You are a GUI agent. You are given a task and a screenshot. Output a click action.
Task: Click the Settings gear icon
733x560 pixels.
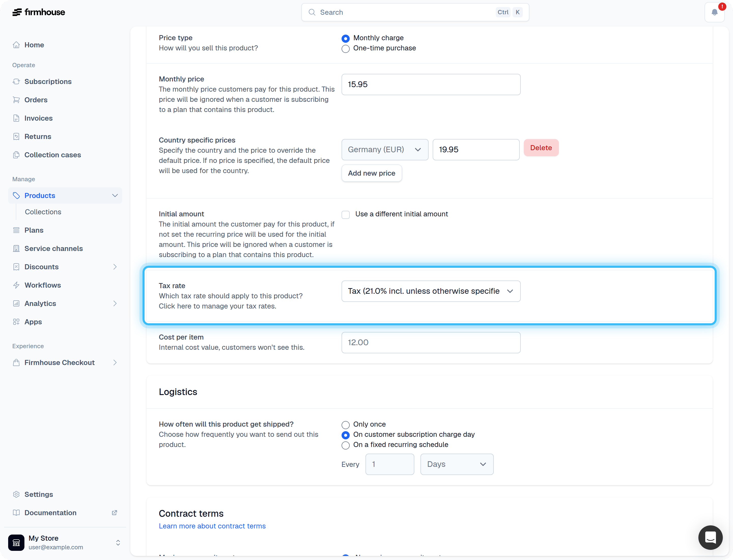(x=16, y=494)
